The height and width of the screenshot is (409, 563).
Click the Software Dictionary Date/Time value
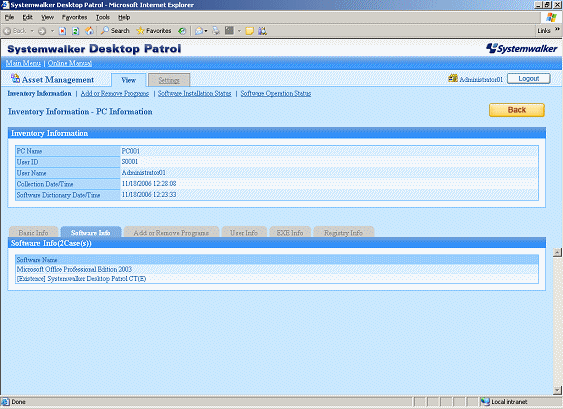(149, 195)
